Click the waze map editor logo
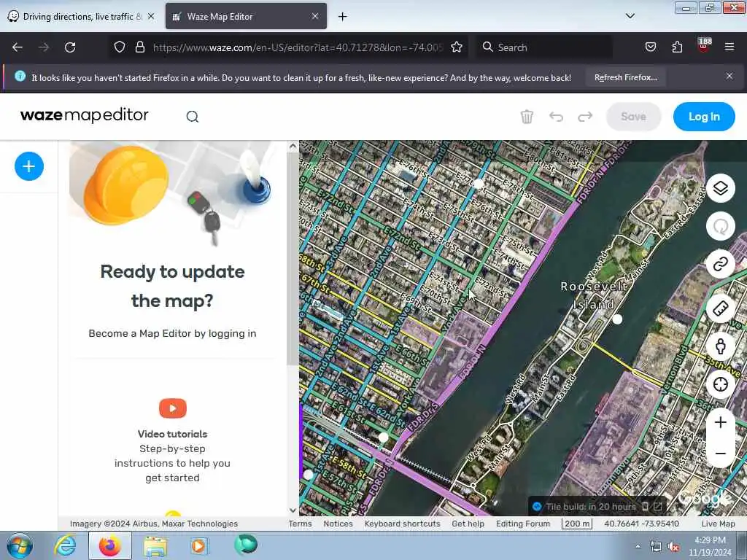Image resolution: width=747 pixels, height=560 pixels. (x=85, y=114)
